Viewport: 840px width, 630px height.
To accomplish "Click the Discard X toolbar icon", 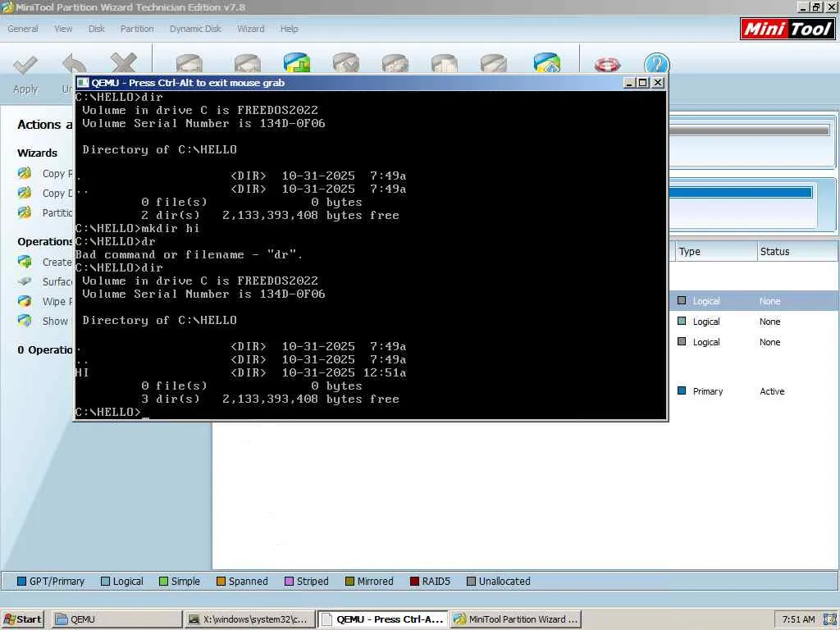I will (123, 62).
